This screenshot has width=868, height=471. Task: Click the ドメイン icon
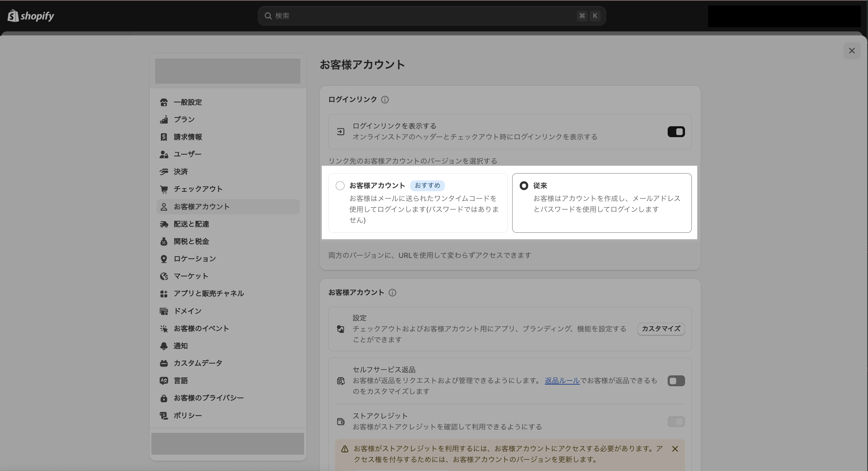click(164, 311)
